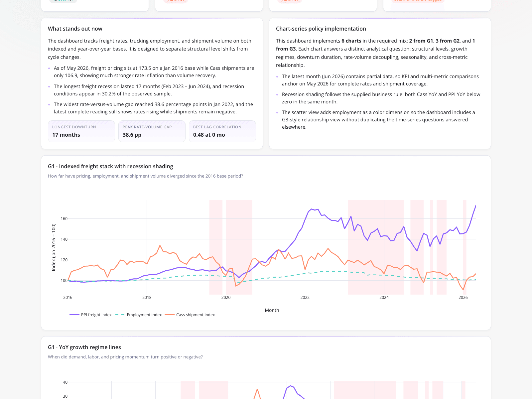Click the 'Chart-series policy implementation' heading
The image size is (532, 399).
click(321, 29)
